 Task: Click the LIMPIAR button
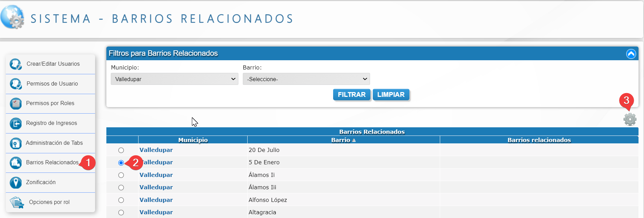point(391,95)
